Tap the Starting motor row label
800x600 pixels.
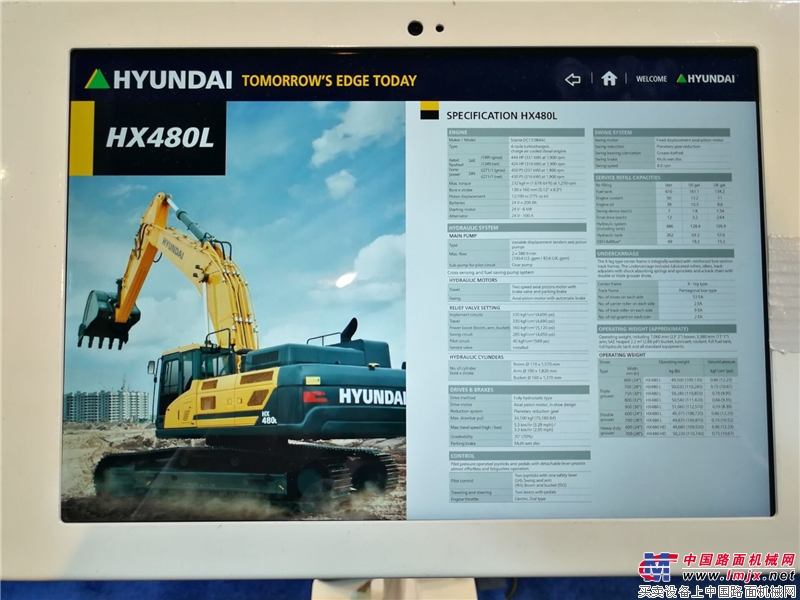pos(462,210)
